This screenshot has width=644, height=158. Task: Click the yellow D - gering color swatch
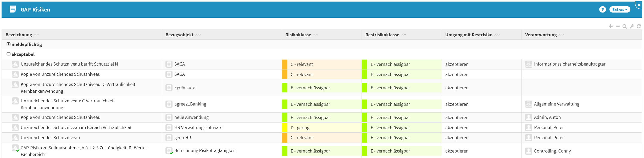(285, 128)
